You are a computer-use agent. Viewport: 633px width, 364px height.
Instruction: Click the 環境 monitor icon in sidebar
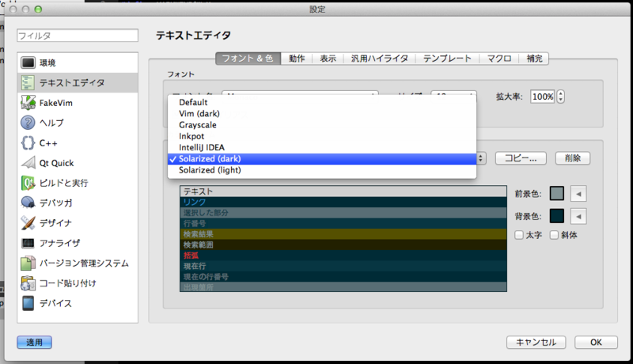(28, 63)
